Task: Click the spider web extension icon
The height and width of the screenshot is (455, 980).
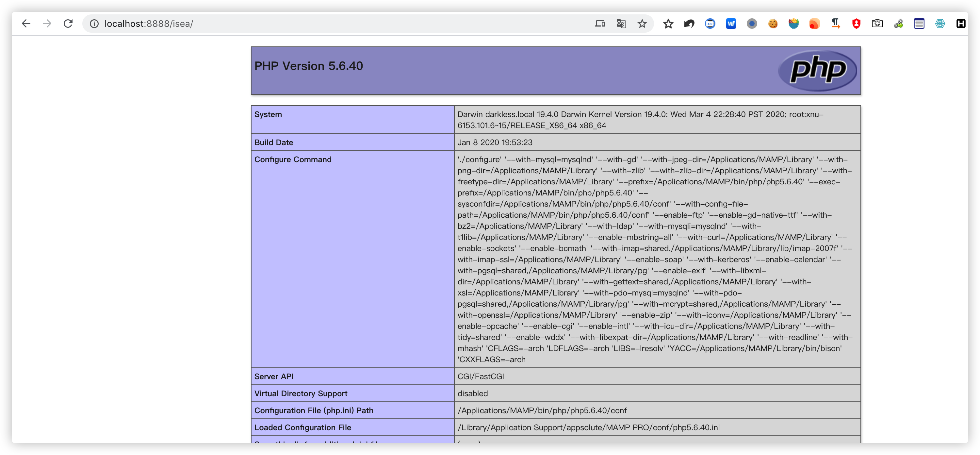Action: 940,24
